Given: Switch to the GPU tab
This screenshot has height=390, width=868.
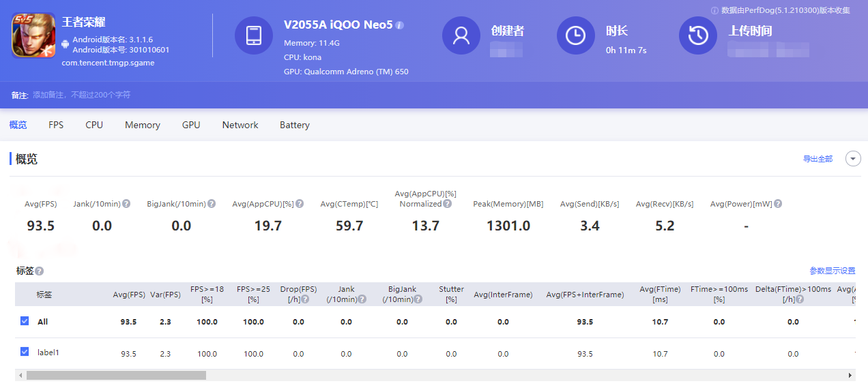Looking at the screenshot, I should 191,125.
